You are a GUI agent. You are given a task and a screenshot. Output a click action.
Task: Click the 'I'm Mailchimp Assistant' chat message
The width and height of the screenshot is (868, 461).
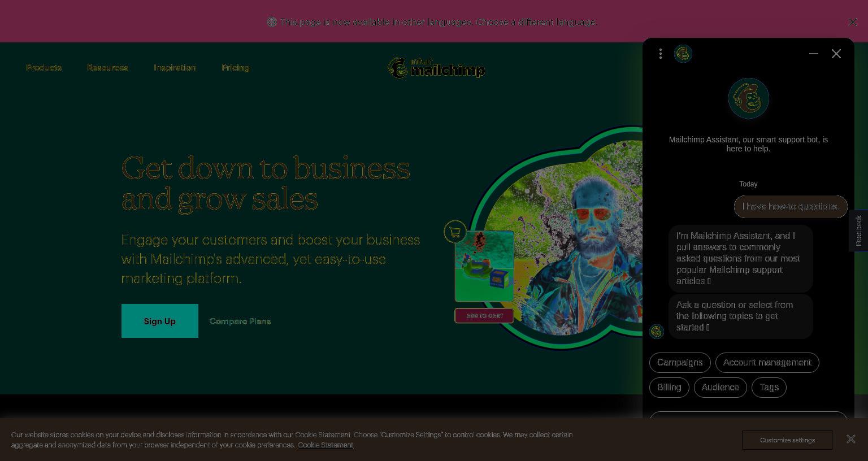740,259
